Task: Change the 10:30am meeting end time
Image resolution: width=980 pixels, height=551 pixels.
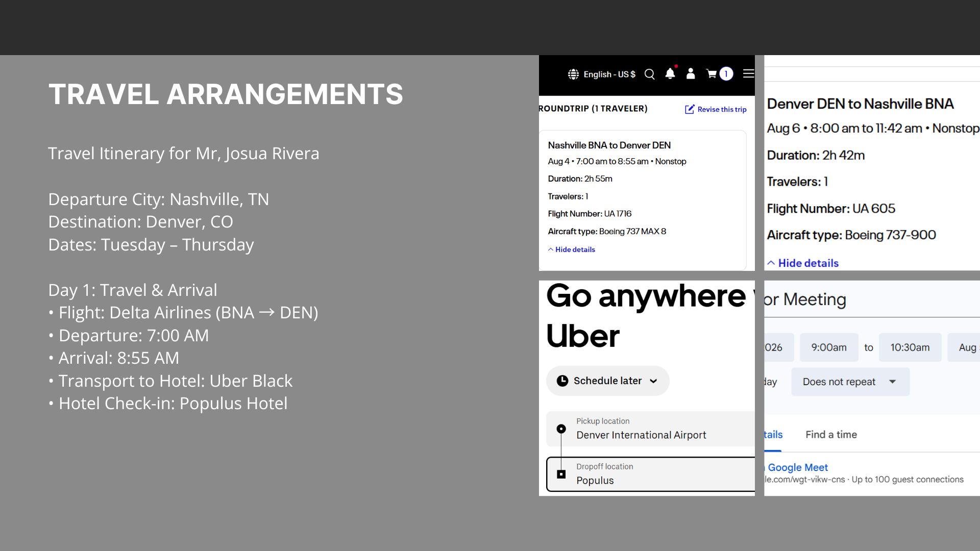Action: [910, 347]
